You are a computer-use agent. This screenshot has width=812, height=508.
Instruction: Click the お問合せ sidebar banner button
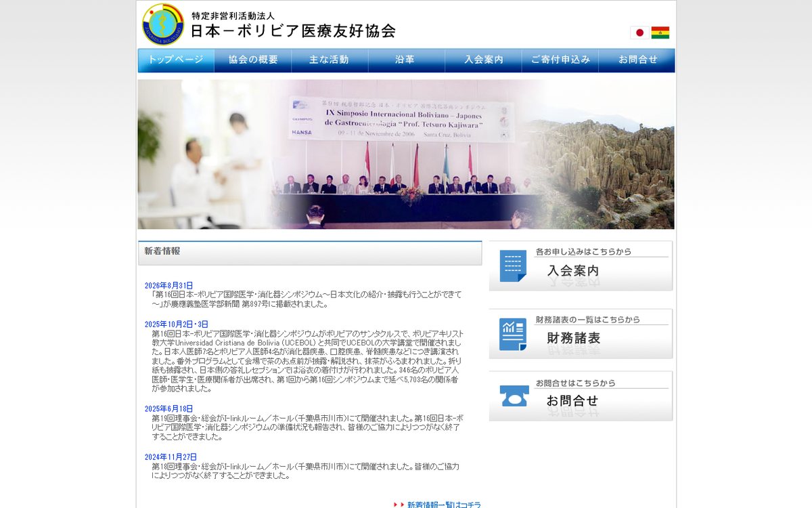coord(581,396)
